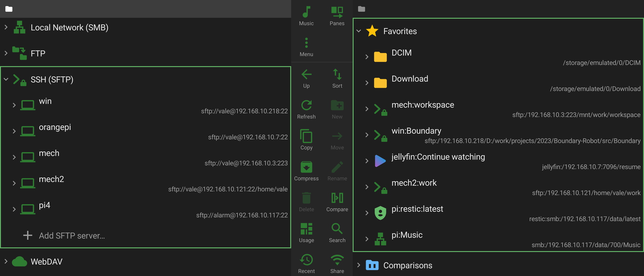Collapse the Favorites chevron
The width and height of the screenshot is (644, 276).
tap(359, 31)
